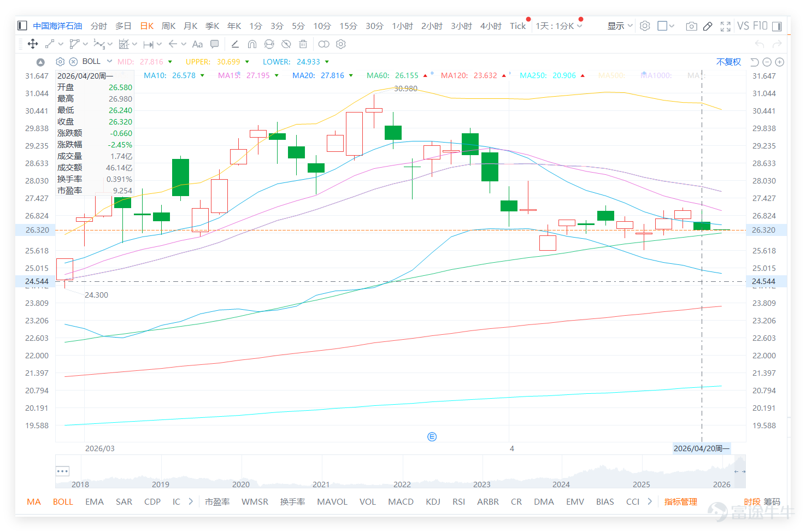Expand more sub indicators chevron after CCI
806x532 pixels.
[x=650, y=501]
